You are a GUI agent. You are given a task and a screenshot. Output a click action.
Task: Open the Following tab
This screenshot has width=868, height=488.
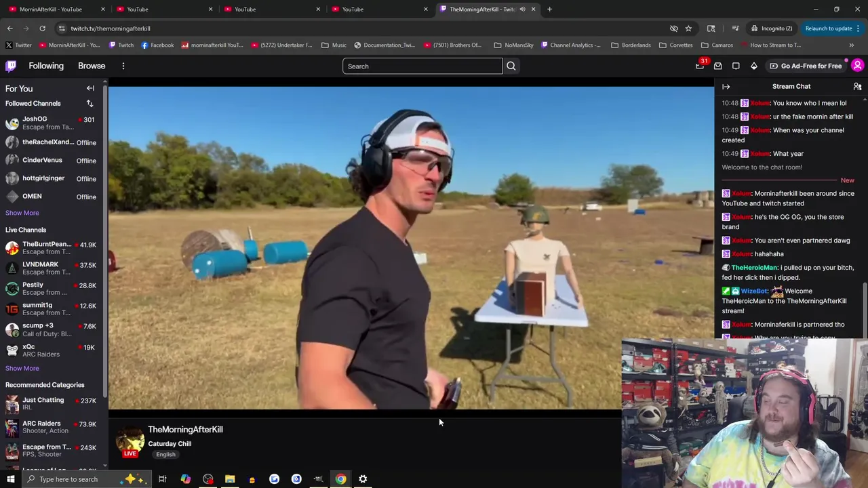[x=46, y=66]
